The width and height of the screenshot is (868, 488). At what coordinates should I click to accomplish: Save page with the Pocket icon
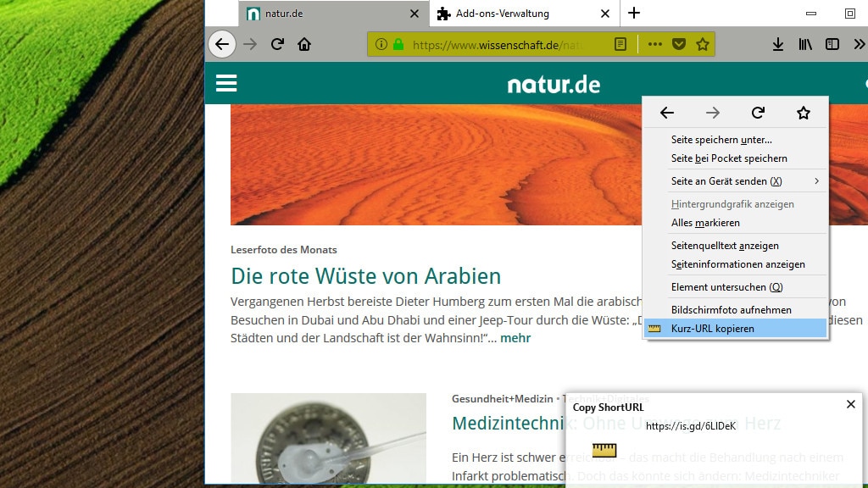click(x=680, y=43)
